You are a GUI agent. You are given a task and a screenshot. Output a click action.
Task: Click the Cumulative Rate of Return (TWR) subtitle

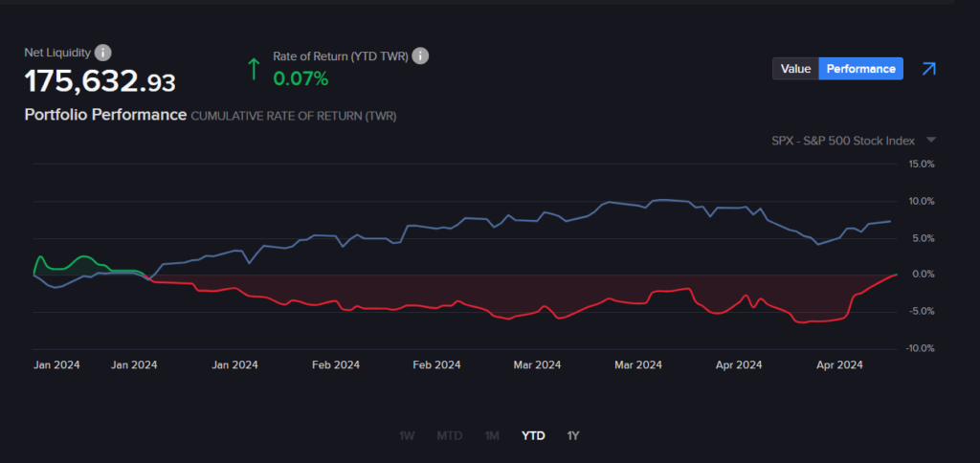click(x=294, y=116)
